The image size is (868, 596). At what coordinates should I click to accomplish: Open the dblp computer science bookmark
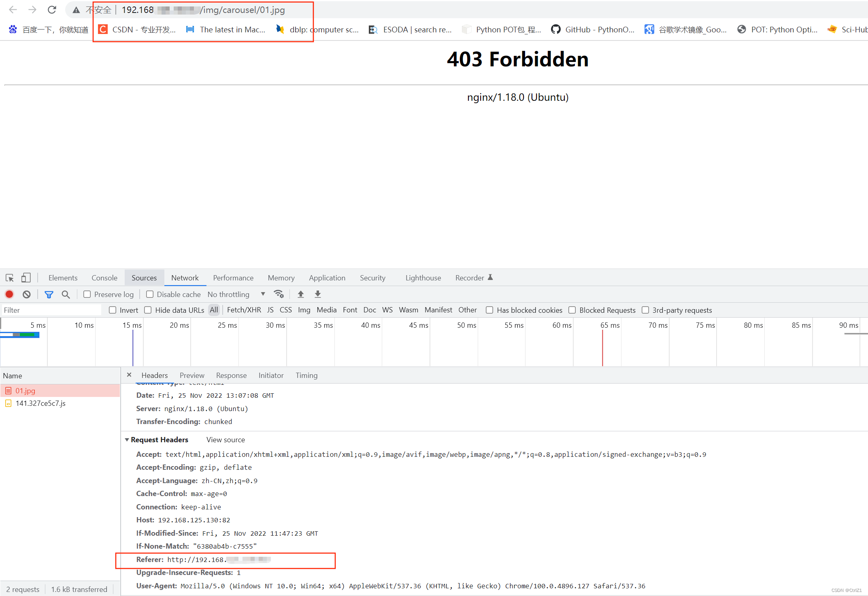click(x=317, y=30)
